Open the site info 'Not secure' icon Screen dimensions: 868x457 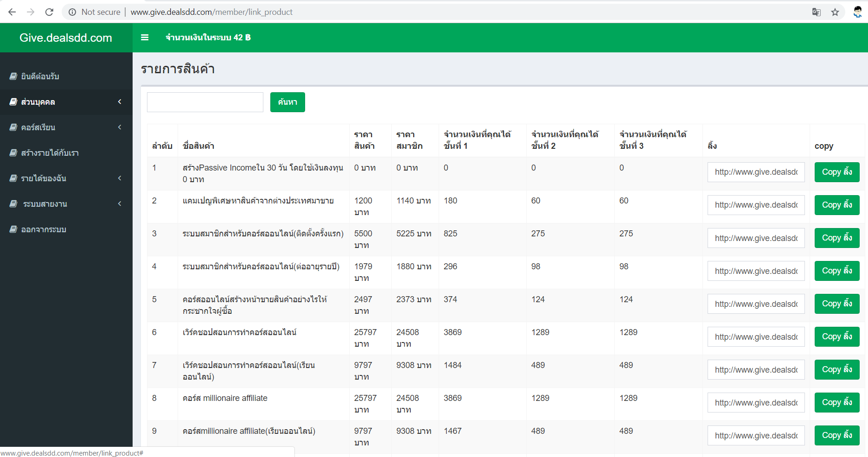tap(72, 12)
